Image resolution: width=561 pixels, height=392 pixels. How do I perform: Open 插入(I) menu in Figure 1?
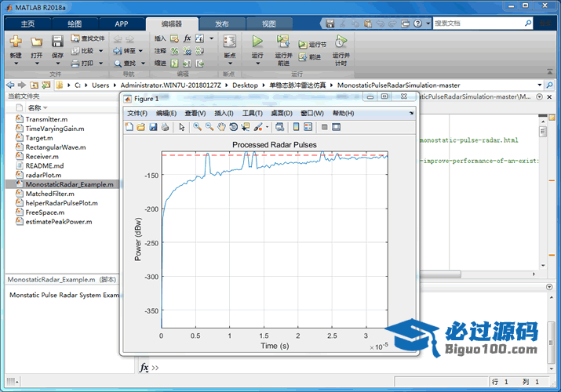click(224, 113)
